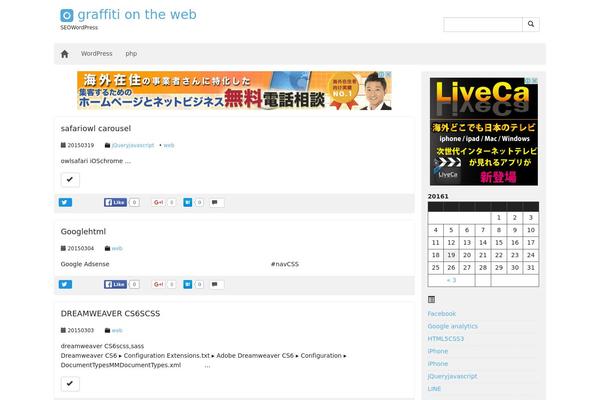This screenshot has width=600, height=400.
Task: Click jQueryjavascript category in safariowl carousel post meta
Action: [133, 145]
